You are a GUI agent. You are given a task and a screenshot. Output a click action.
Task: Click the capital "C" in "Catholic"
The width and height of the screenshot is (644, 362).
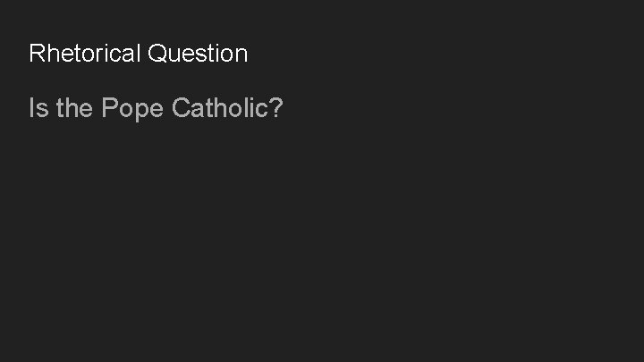pyautogui.click(x=180, y=110)
